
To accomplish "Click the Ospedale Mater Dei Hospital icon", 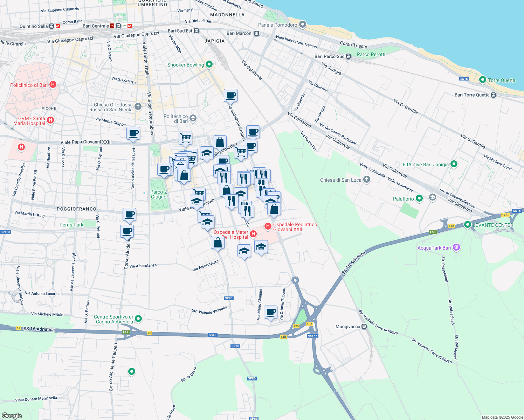I will click(253, 233).
